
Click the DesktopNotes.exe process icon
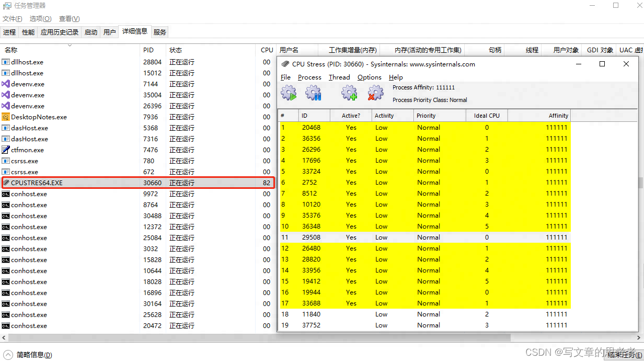(6, 117)
